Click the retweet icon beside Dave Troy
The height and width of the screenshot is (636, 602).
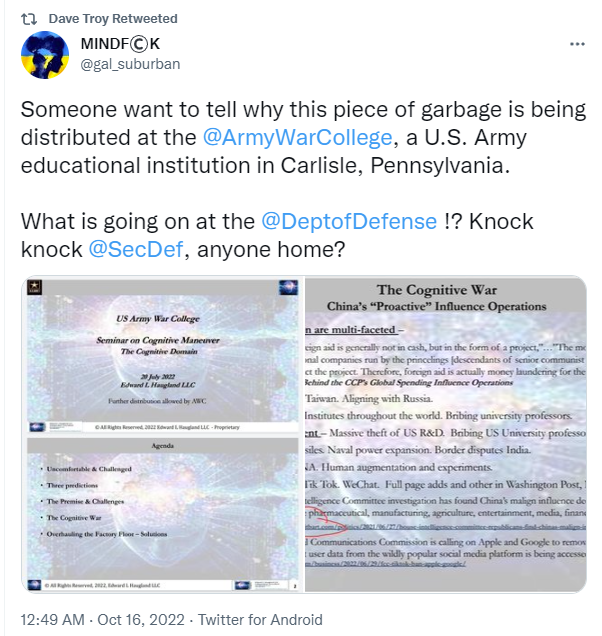29,19
